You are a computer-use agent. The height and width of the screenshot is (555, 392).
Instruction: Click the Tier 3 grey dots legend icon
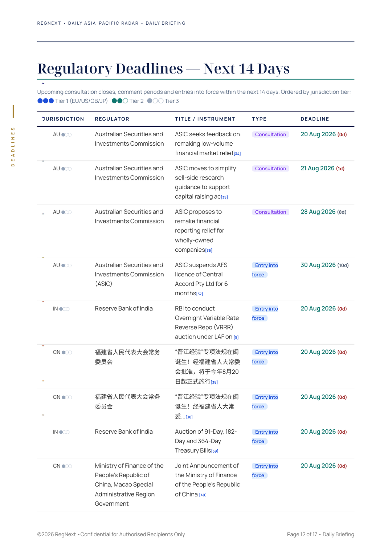point(155,101)
